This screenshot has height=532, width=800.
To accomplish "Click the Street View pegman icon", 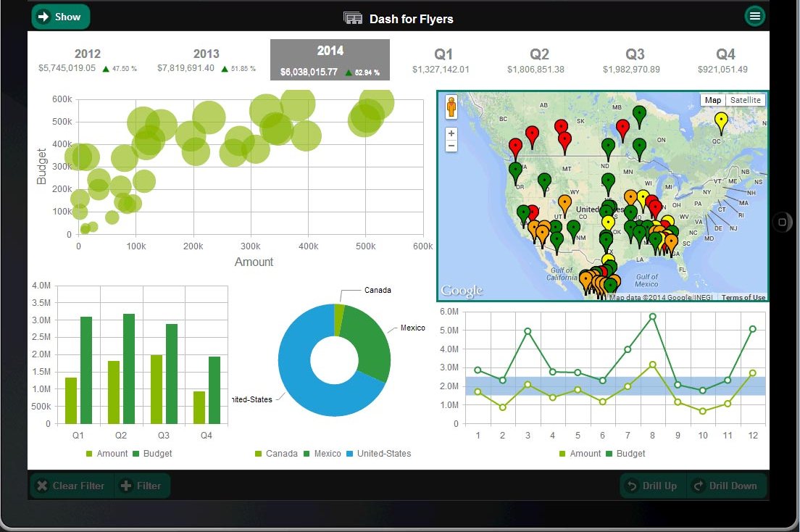I will [x=451, y=107].
